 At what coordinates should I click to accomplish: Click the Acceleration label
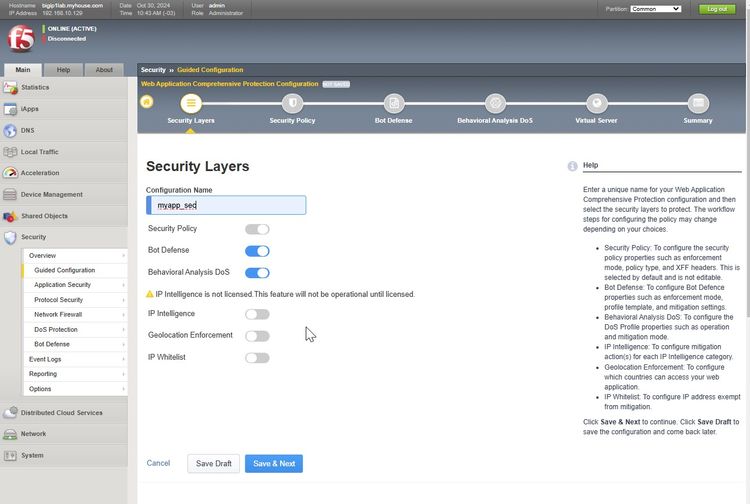click(40, 173)
